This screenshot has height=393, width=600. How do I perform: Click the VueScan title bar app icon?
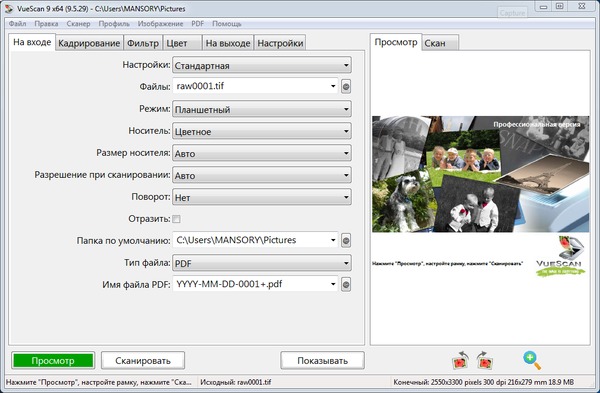pyautogui.click(x=8, y=8)
